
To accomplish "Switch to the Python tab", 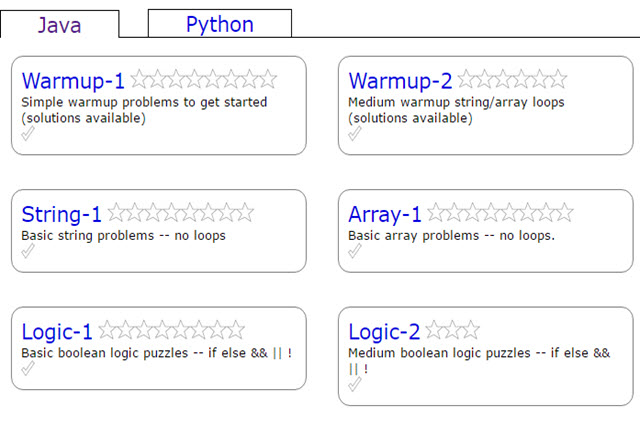I will point(219,25).
